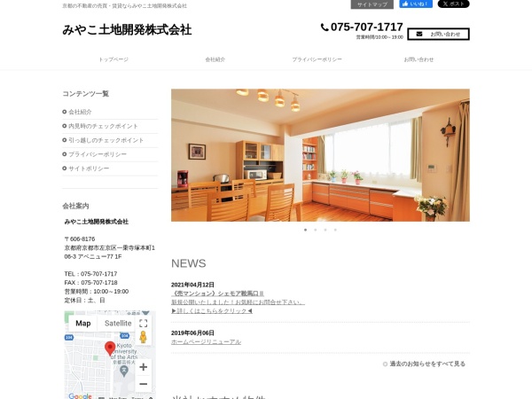
Task: Click the Google logo on the map
Action: (x=80, y=396)
